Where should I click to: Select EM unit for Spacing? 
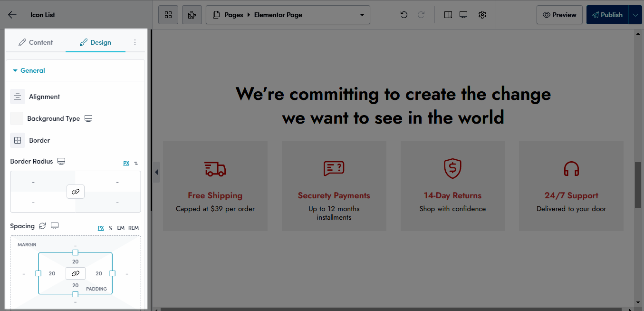(121, 228)
